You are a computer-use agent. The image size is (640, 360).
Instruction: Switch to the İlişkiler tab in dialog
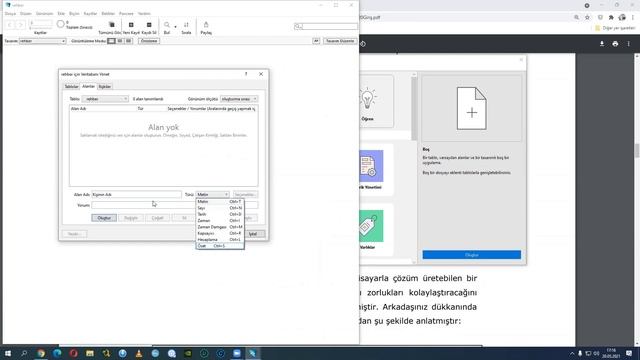point(105,87)
